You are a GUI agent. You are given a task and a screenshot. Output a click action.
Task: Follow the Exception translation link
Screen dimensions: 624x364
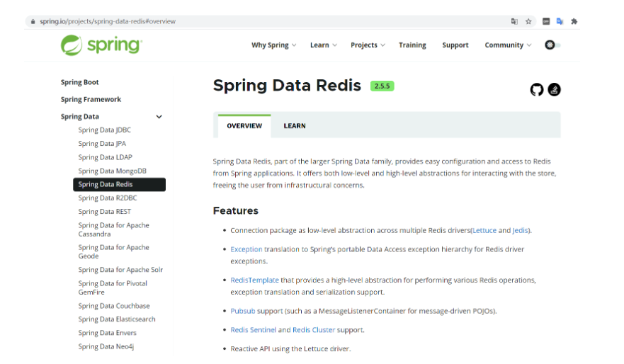click(x=246, y=249)
